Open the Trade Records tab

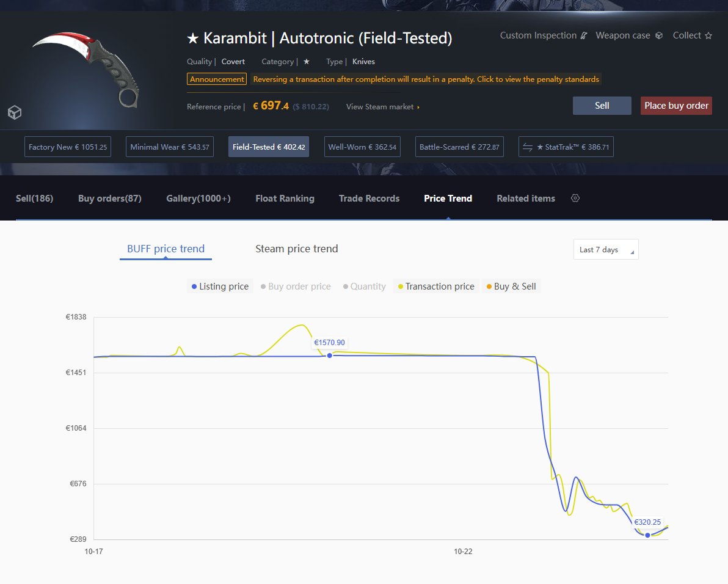coord(369,198)
